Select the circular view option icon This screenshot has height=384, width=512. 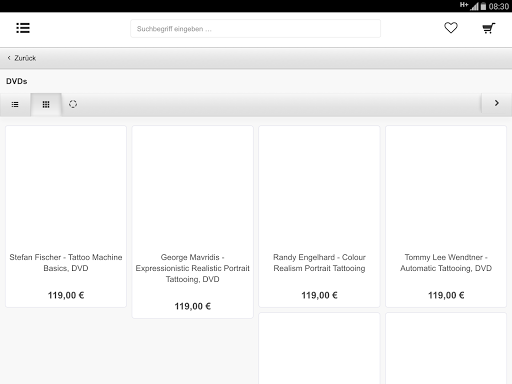(73, 104)
